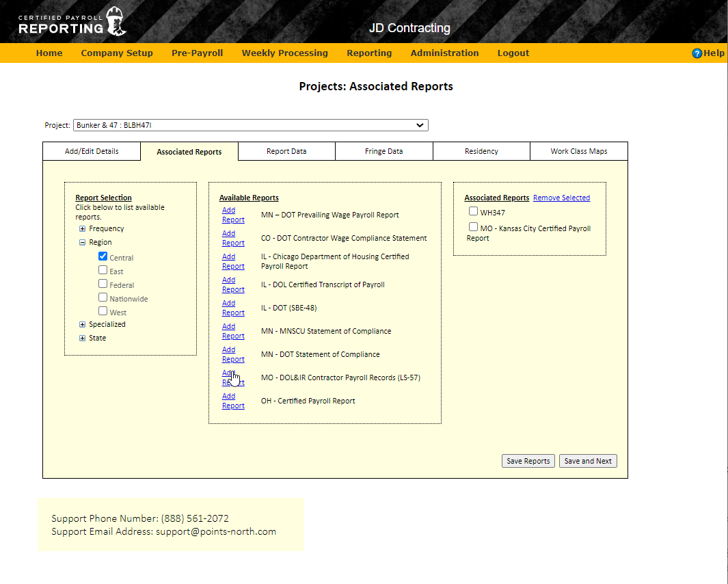728x584 pixels.
Task: Click Logout in the navigation bar
Action: [513, 53]
